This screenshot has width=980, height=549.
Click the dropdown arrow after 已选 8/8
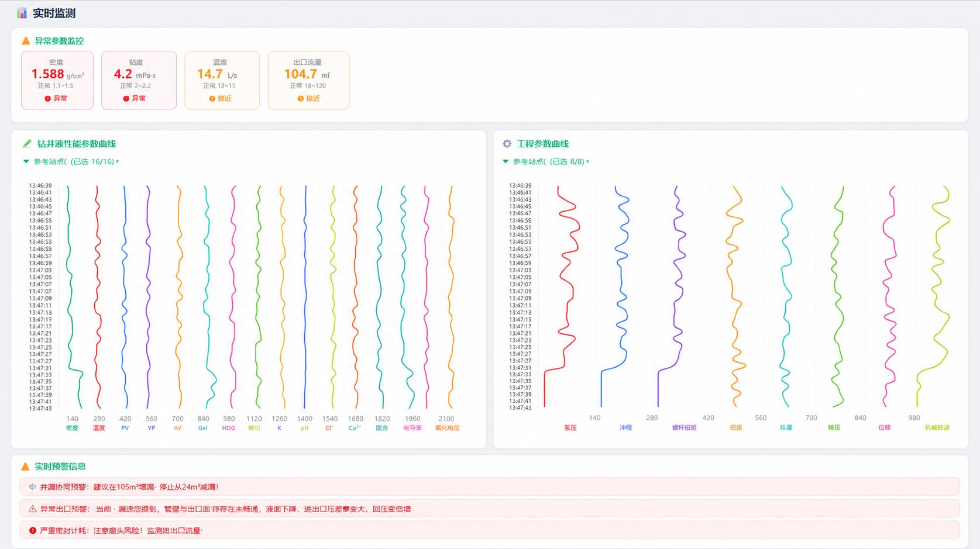point(587,162)
